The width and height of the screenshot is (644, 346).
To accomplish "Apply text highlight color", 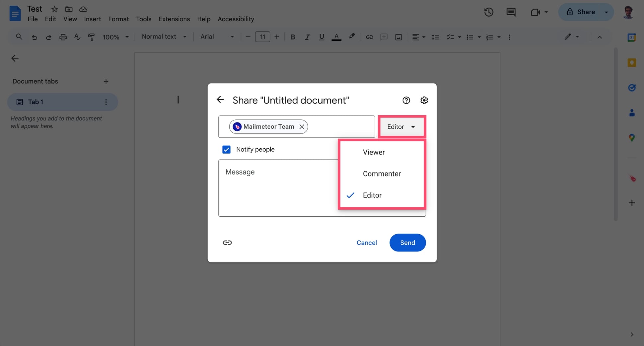I will [x=352, y=37].
